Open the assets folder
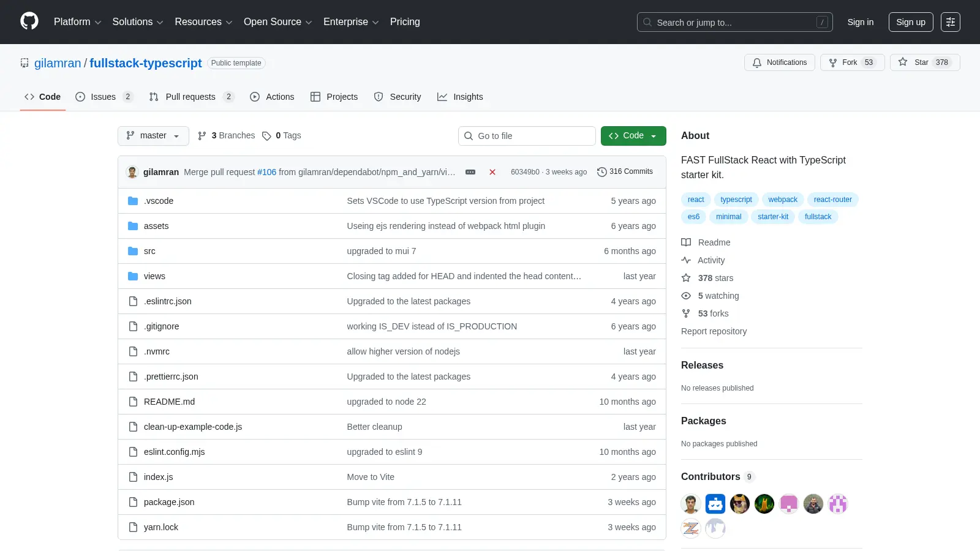Image resolution: width=980 pixels, height=551 pixels. (156, 226)
